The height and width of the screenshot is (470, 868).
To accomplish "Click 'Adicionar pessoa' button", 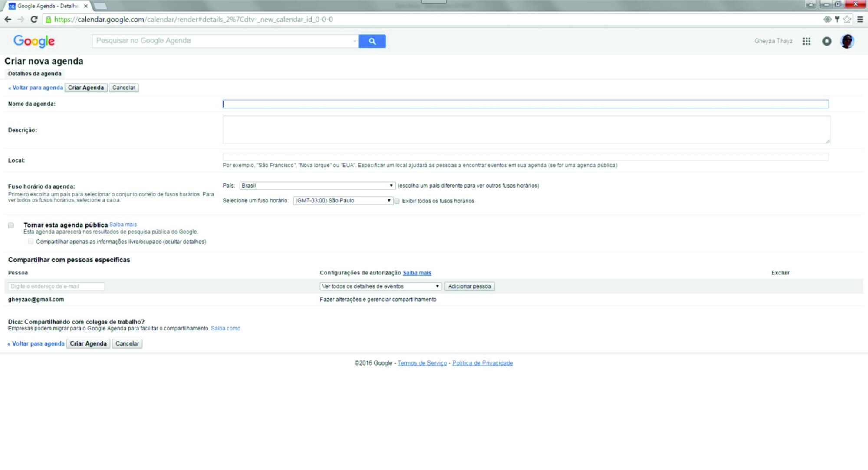I will [469, 287].
